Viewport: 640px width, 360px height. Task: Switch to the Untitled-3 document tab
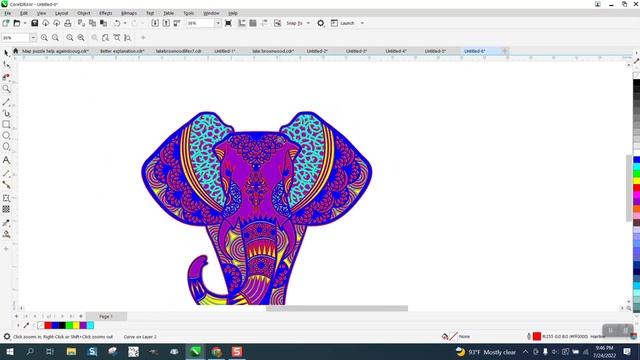point(356,51)
